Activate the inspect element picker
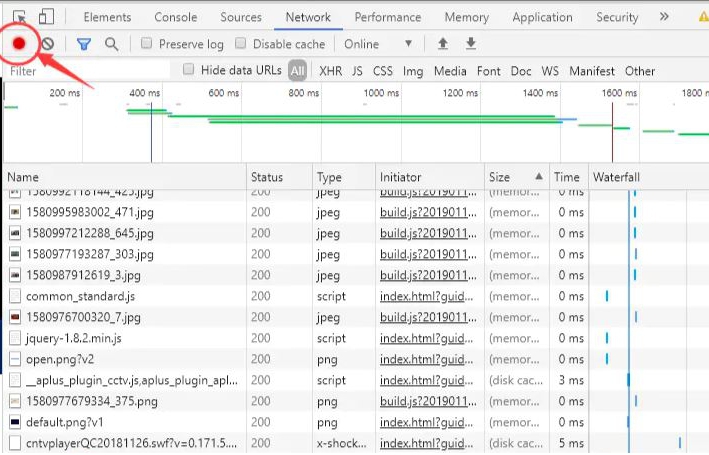This screenshot has width=709, height=455. tap(19, 17)
